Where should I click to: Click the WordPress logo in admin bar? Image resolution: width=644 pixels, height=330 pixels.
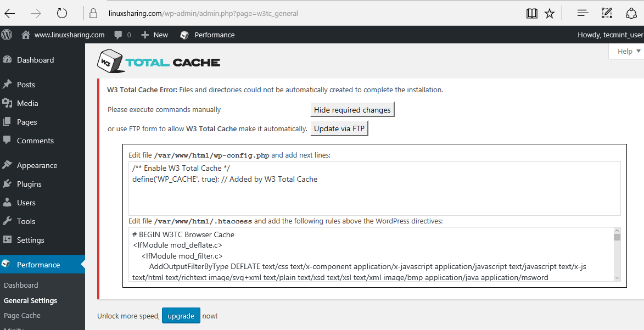pyautogui.click(x=7, y=35)
